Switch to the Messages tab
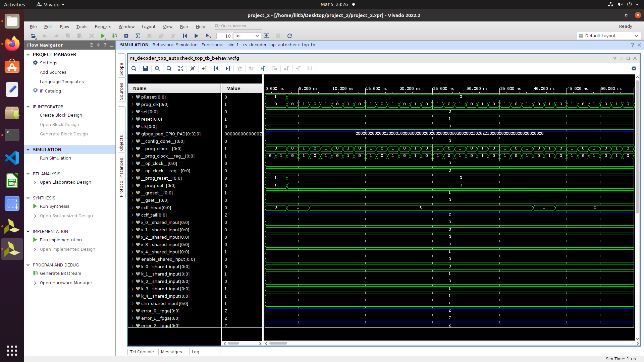Screen dimensions: 644x362 coord(171,352)
